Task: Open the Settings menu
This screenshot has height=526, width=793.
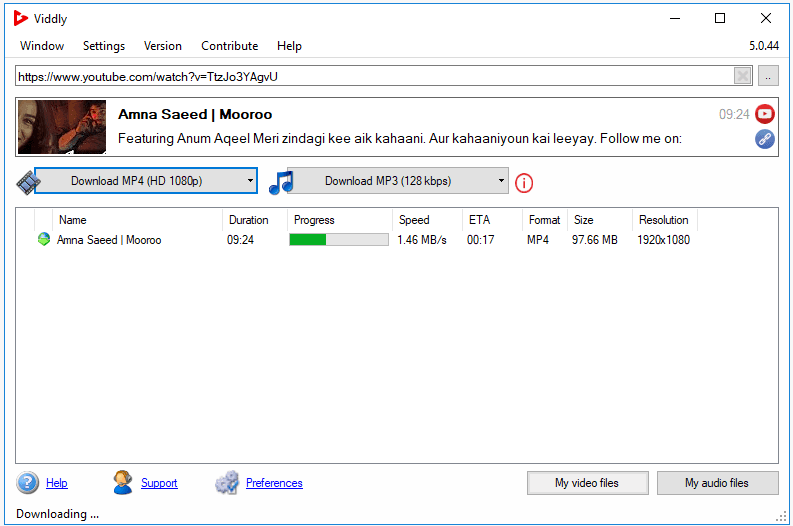Action: click(x=104, y=46)
